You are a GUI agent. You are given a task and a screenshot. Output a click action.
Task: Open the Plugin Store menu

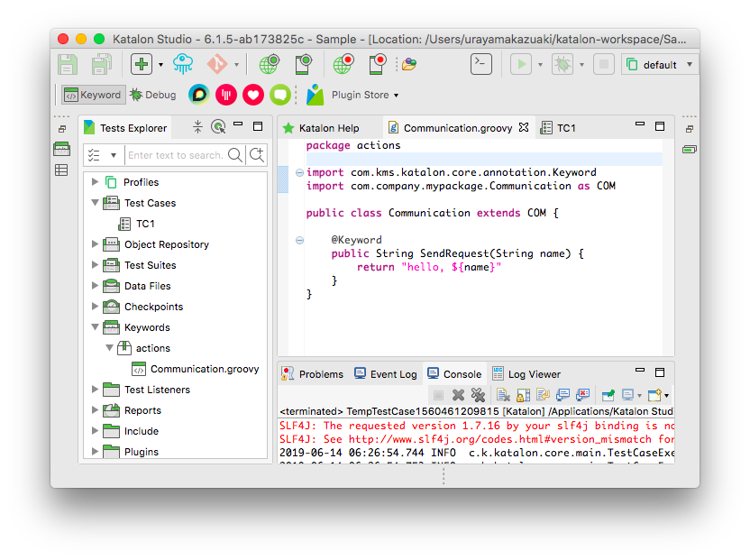(364, 95)
